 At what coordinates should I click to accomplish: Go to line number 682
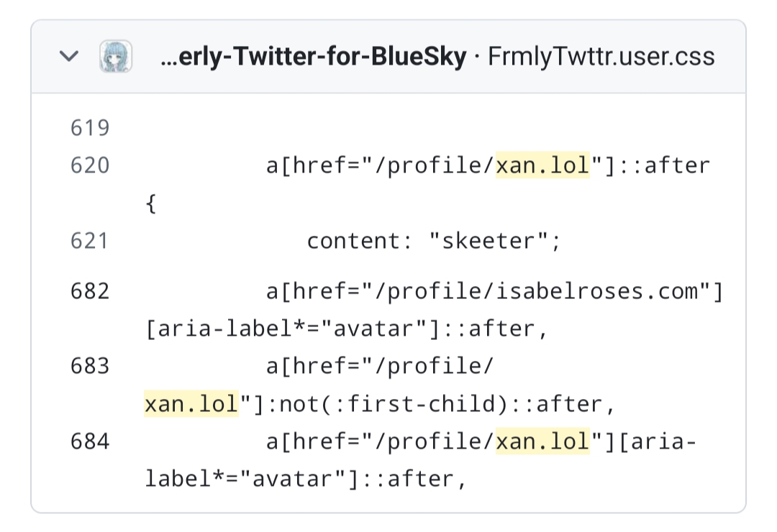click(x=90, y=291)
